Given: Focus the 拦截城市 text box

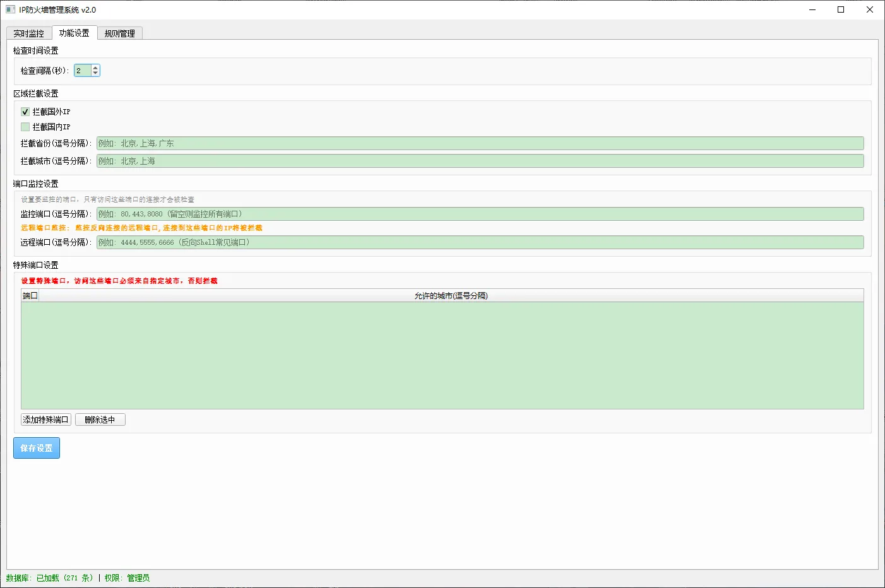Looking at the screenshot, I should click(480, 161).
